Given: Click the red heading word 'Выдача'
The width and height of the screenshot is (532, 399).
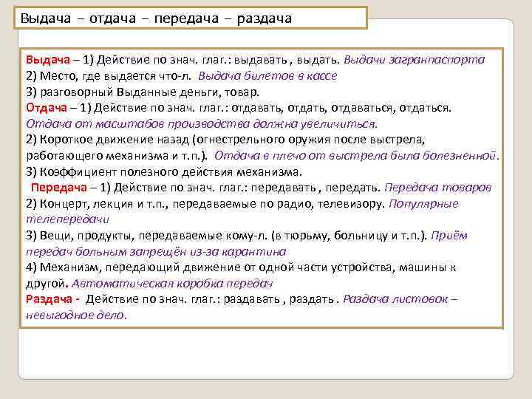Looking at the screenshot, I should (48, 60).
